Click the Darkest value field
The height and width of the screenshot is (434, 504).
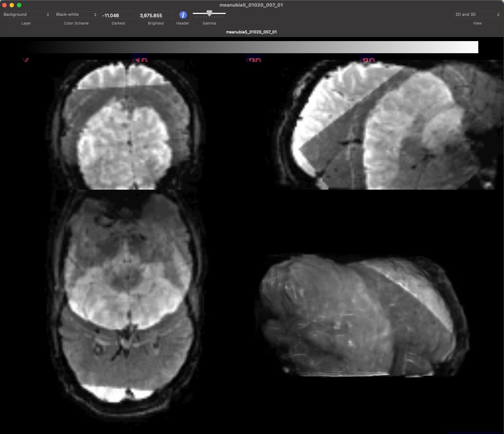click(x=118, y=15)
